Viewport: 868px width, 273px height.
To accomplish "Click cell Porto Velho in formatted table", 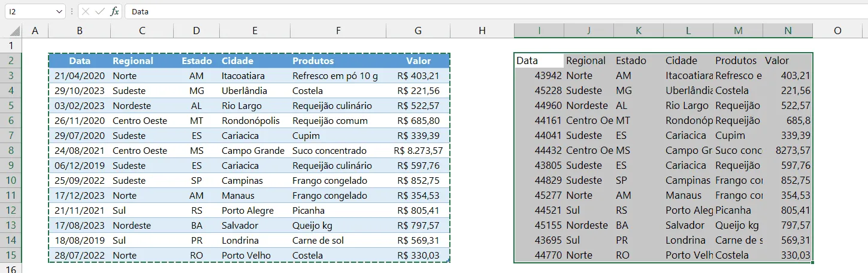I will click(255, 255).
